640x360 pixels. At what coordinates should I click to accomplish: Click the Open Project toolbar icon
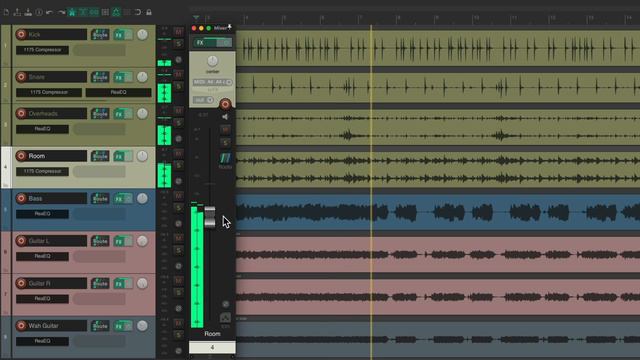(17, 12)
